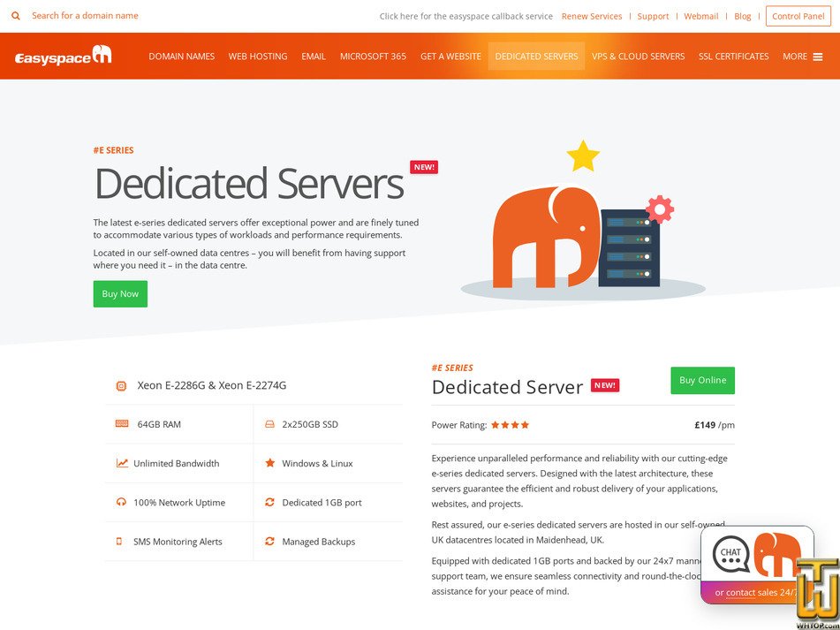Click the NEW! badge beside Dedicated Servers heading
This screenshot has width=840, height=630.
424,167
